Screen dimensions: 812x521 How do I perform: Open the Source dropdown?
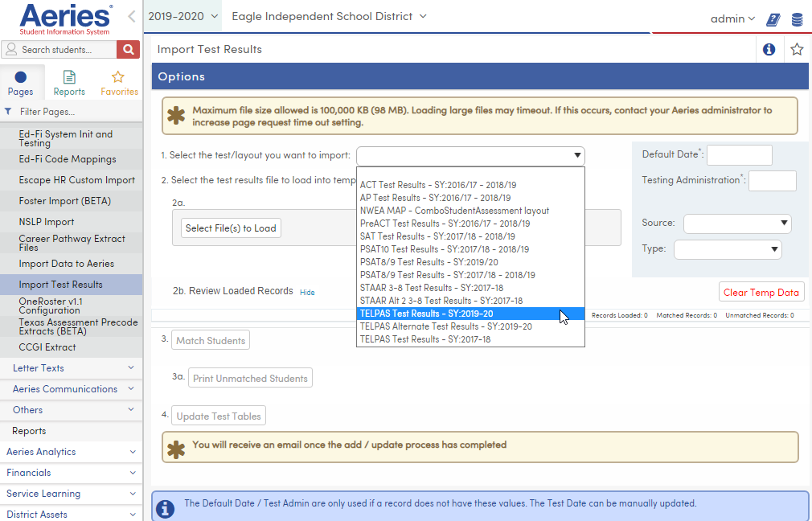[x=736, y=224]
